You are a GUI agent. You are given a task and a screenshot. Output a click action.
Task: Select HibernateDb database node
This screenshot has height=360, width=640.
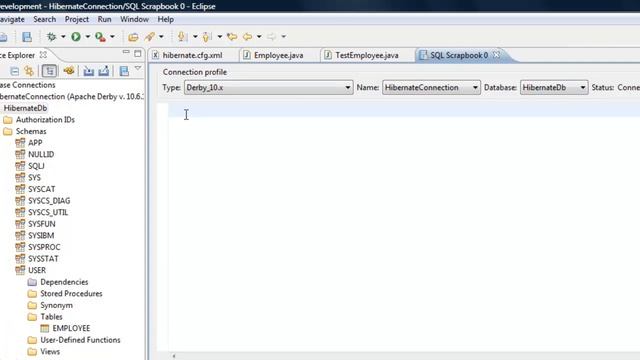(25, 108)
